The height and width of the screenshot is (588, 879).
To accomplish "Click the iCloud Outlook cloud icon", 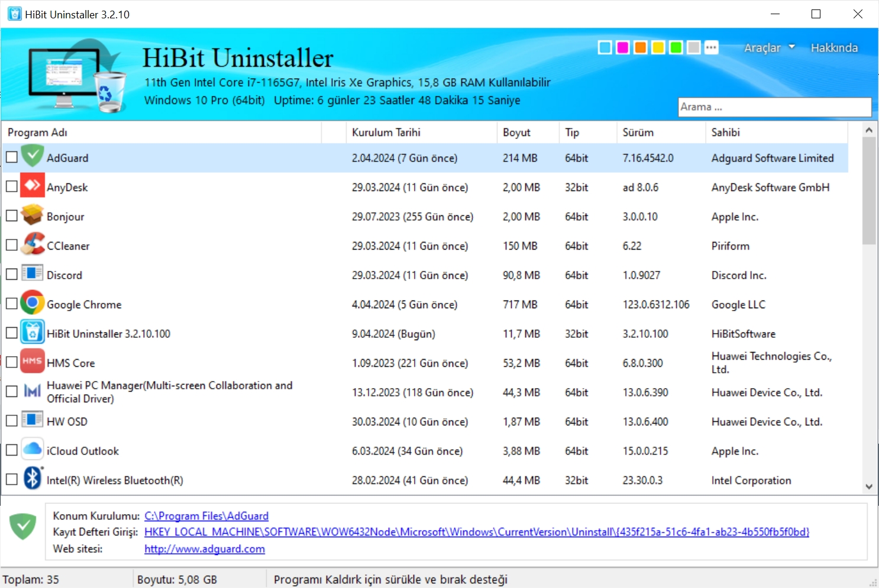I will 33,450.
